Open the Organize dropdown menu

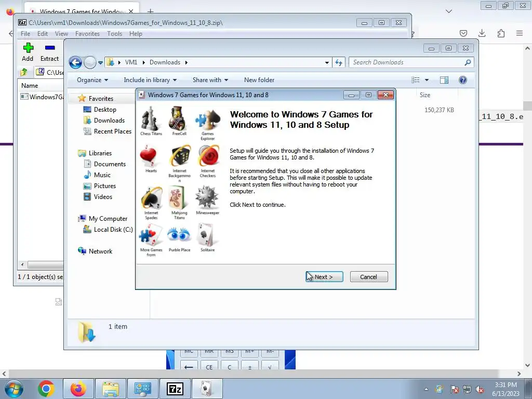[92, 80]
